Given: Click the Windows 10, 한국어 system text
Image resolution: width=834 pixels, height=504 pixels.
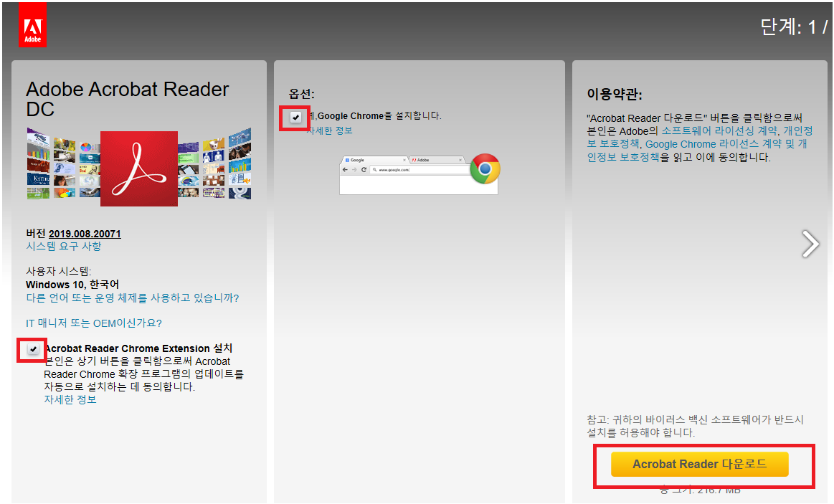Looking at the screenshot, I should (x=72, y=285).
